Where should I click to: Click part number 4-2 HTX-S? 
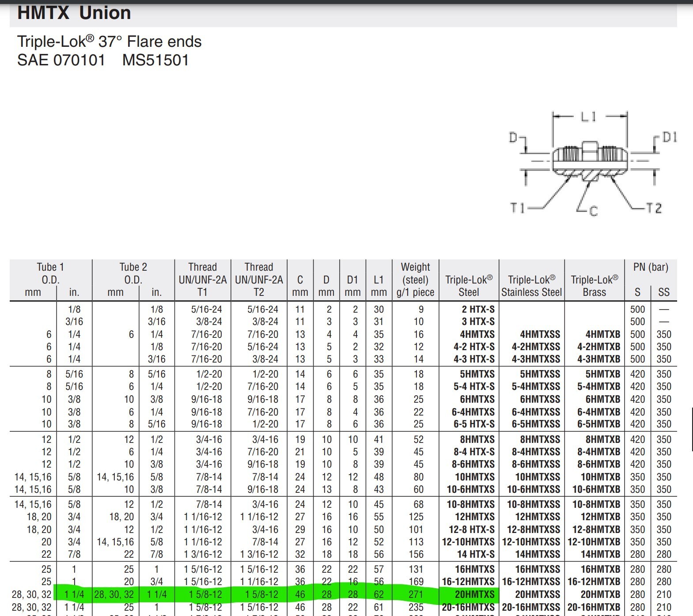(474, 347)
